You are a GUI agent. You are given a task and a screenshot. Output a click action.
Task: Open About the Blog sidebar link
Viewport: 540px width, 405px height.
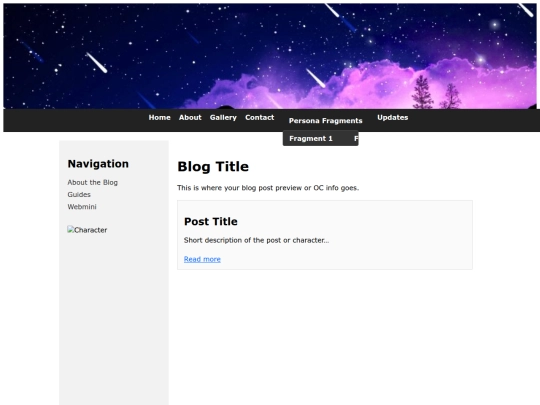(93, 182)
